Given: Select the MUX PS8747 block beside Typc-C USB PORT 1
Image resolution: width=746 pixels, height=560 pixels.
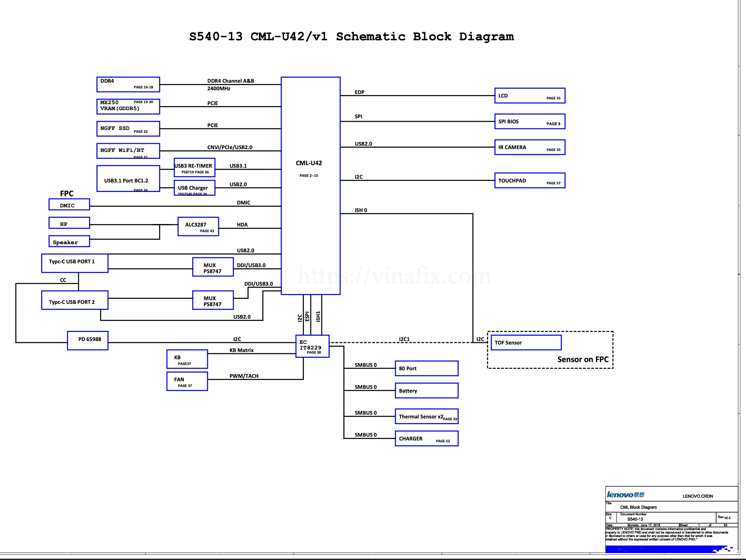Looking at the screenshot, I should point(213,267).
